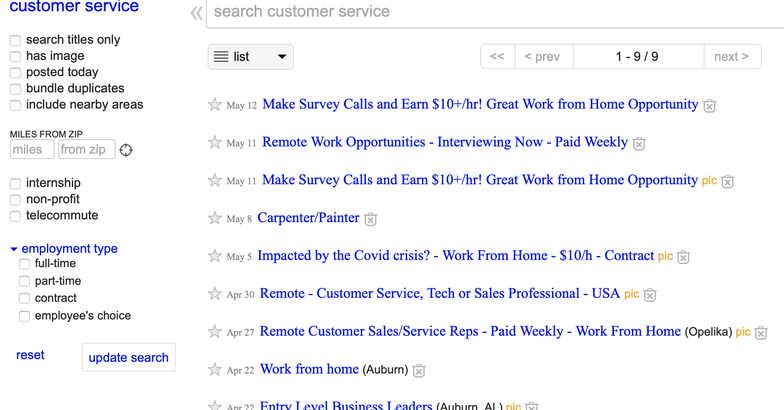Check the telecommute filter

(16, 216)
